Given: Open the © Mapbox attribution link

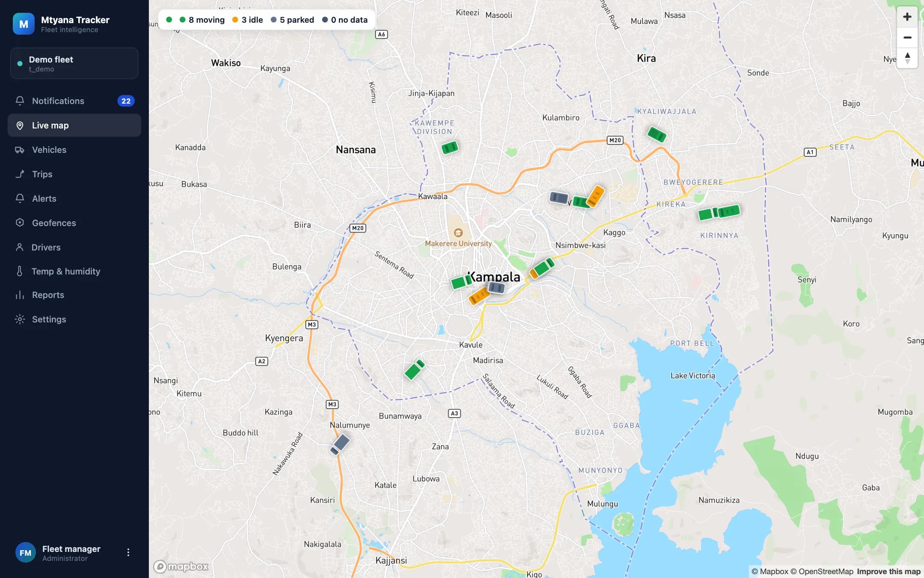Looking at the screenshot, I should click(770, 572).
